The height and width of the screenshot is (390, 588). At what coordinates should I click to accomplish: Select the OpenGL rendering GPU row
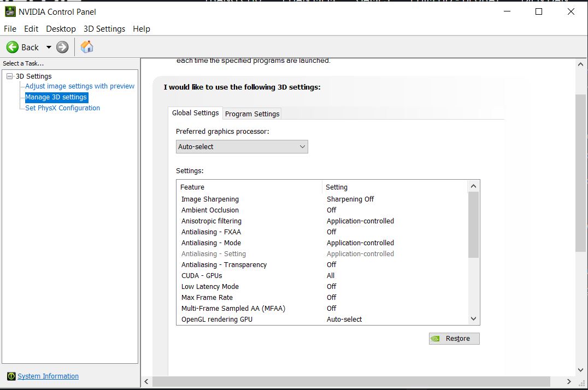point(322,319)
